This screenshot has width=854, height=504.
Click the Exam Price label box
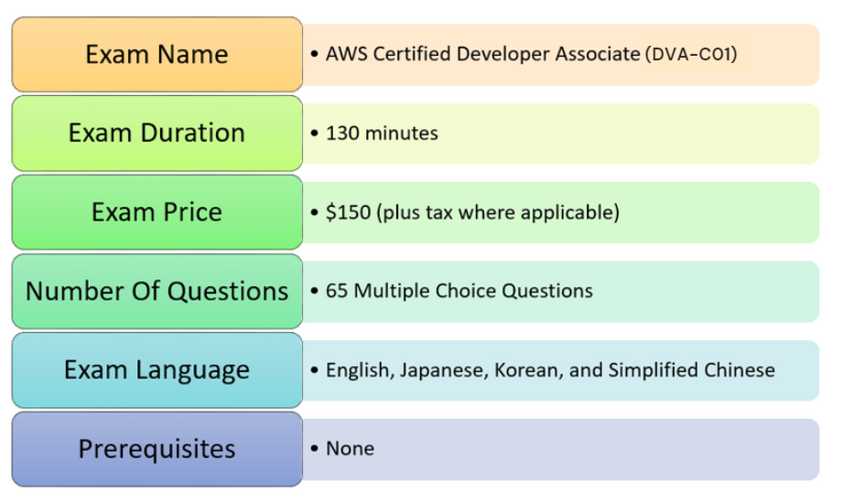pos(157,212)
